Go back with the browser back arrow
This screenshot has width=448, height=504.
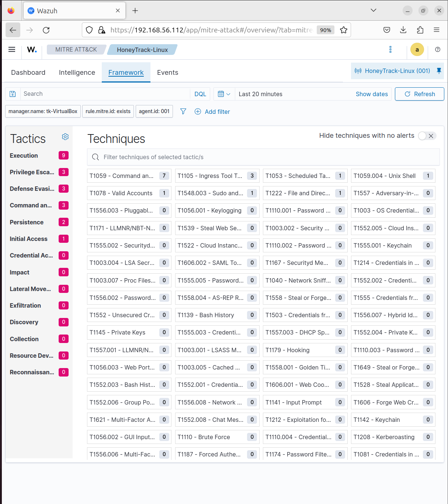pyautogui.click(x=13, y=30)
